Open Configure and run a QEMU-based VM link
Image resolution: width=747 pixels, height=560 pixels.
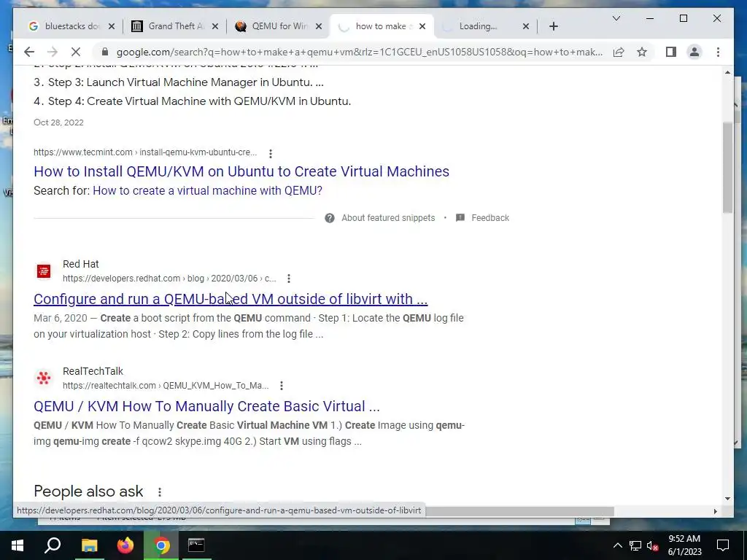pyautogui.click(x=231, y=299)
